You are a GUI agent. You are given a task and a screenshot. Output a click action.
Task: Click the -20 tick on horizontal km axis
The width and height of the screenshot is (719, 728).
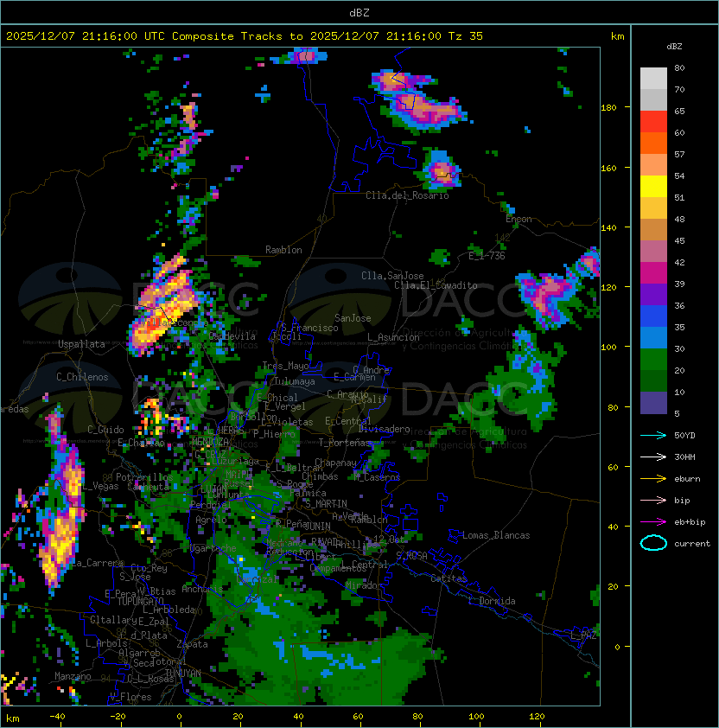(x=118, y=717)
